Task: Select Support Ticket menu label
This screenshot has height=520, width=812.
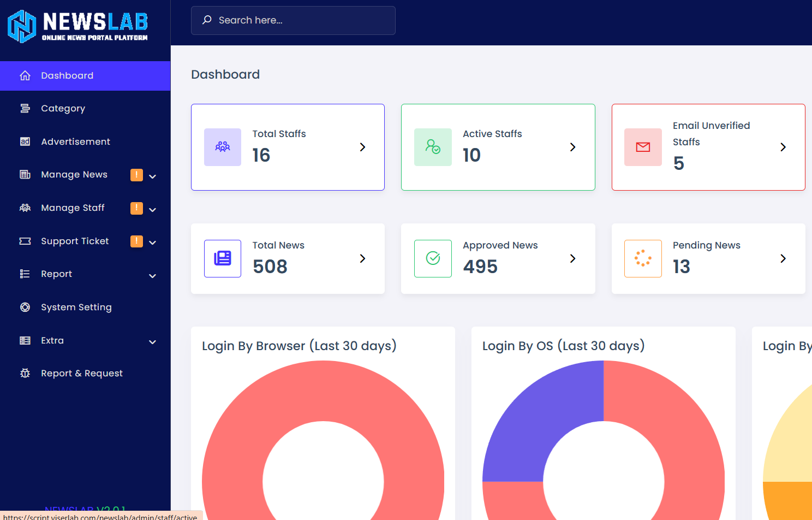Action: 75,241
